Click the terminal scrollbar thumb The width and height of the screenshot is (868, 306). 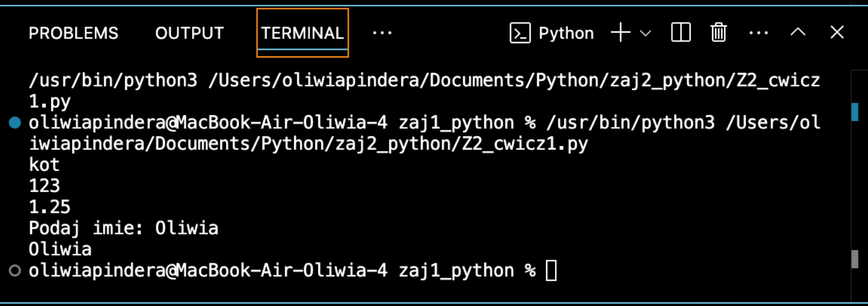click(x=855, y=259)
